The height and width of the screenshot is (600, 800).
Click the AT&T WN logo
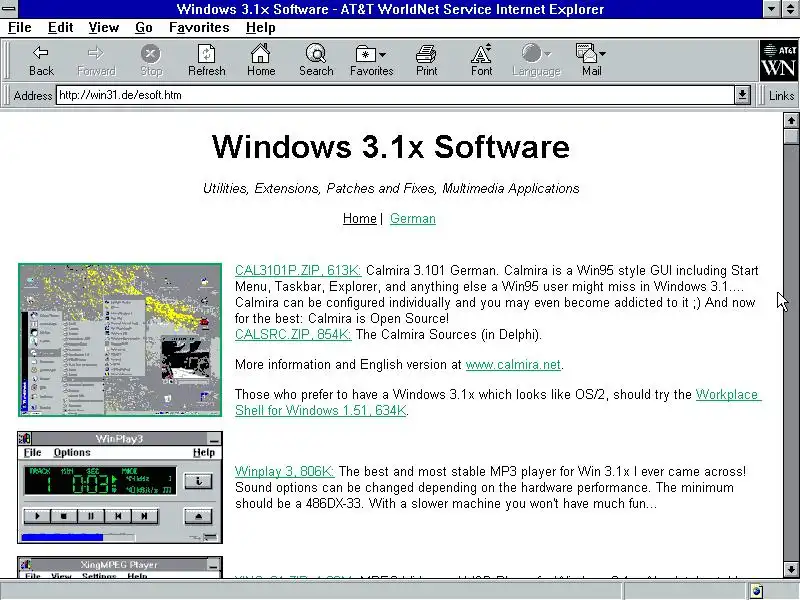[779, 61]
